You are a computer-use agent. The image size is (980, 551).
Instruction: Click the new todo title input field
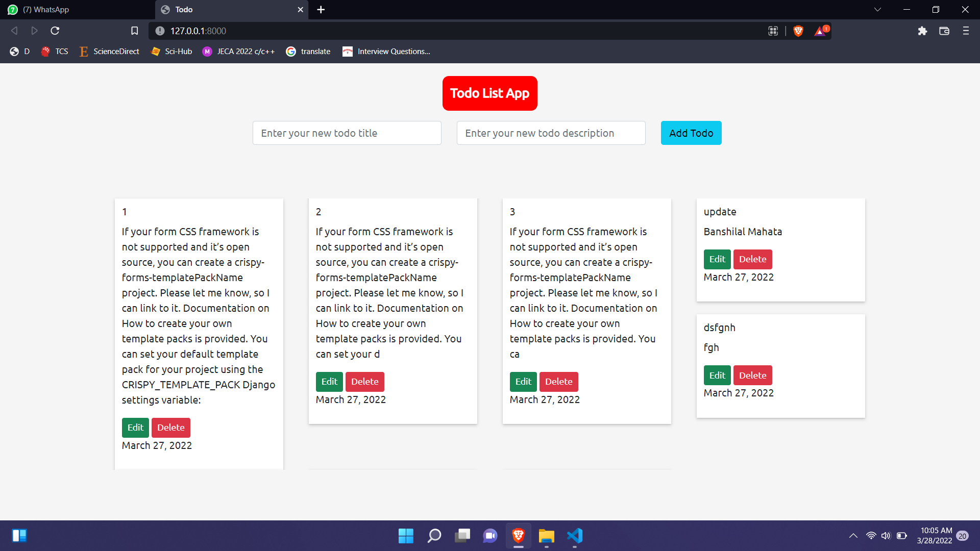pos(347,133)
